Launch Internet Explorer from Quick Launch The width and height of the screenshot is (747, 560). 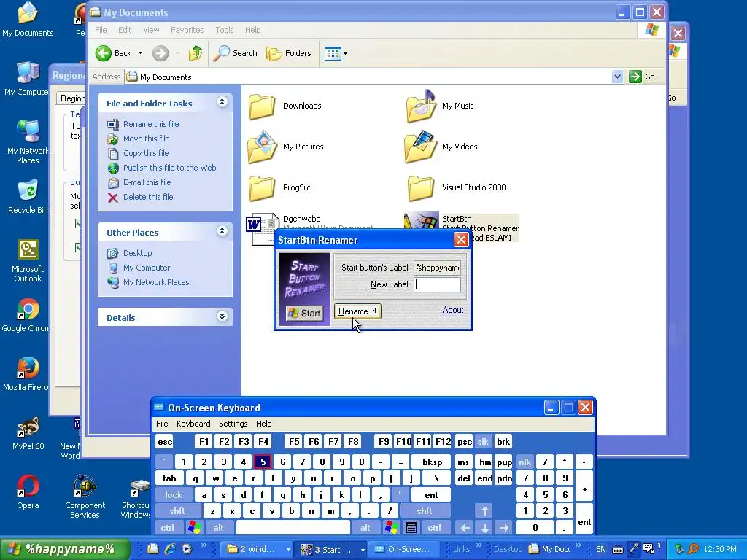coord(170,550)
